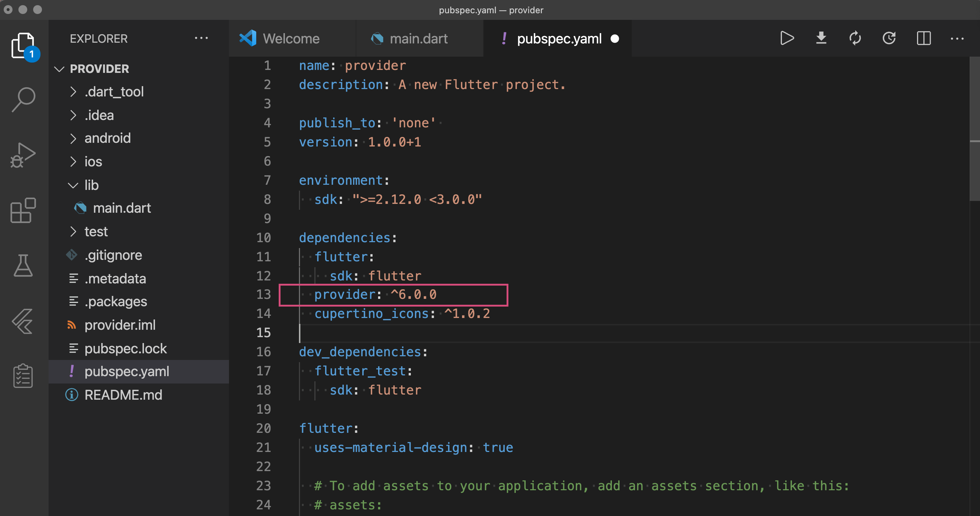The height and width of the screenshot is (516, 980).
Task: Open the editor More Actions ellipsis
Action: (957, 38)
